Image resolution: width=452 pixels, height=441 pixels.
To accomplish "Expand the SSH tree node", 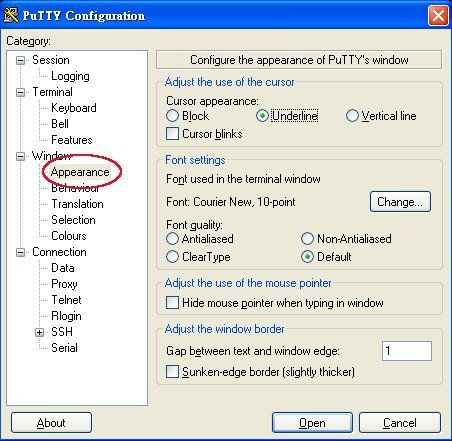I will tap(39, 332).
